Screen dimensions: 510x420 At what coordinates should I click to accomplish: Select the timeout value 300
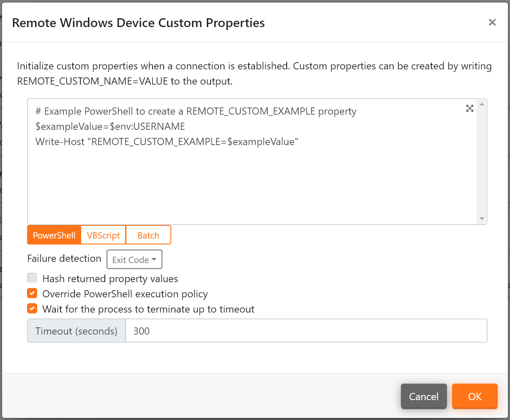[141, 330]
